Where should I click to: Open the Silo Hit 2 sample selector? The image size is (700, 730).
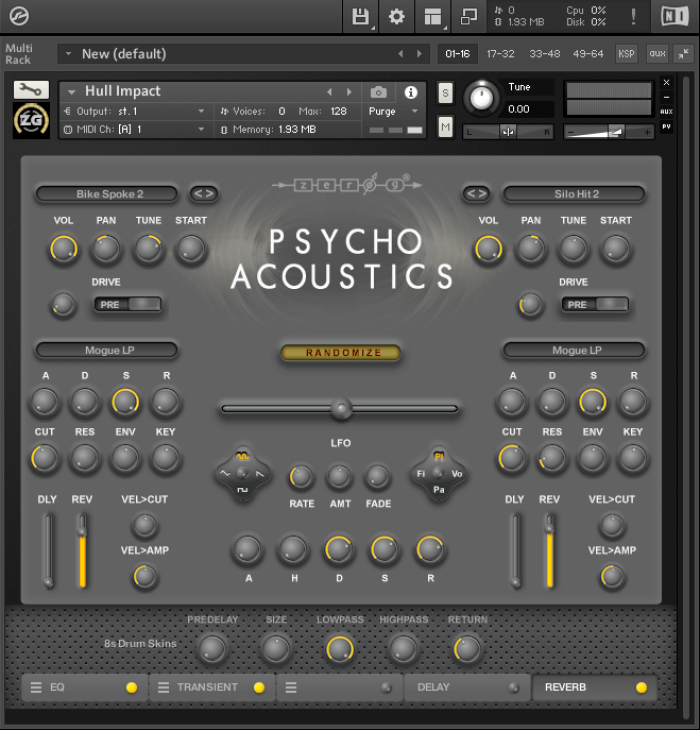[574, 194]
